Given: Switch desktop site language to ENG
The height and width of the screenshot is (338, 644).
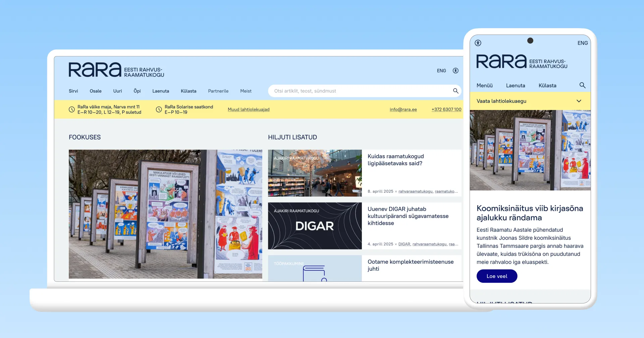Looking at the screenshot, I should pos(441,71).
